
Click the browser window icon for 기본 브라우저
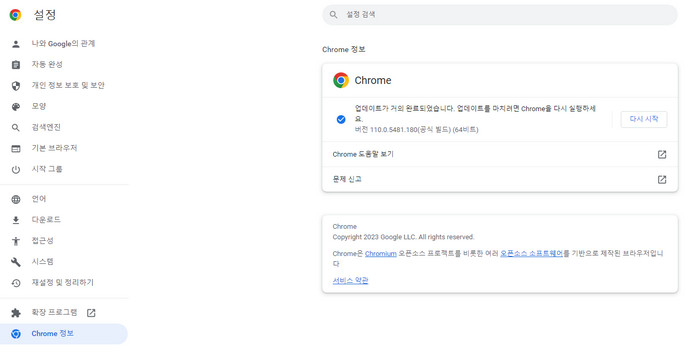pos(16,149)
